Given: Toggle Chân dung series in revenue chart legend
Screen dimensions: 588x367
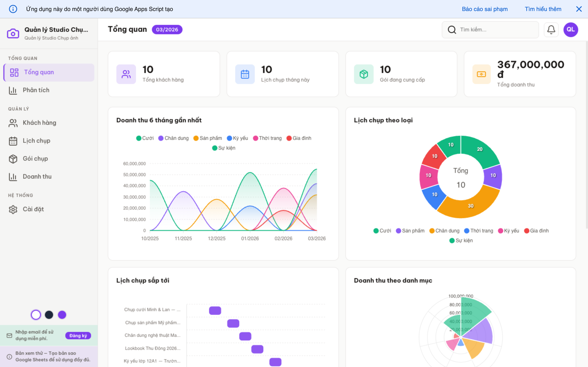Looking at the screenshot, I should [x=174, y=138].
